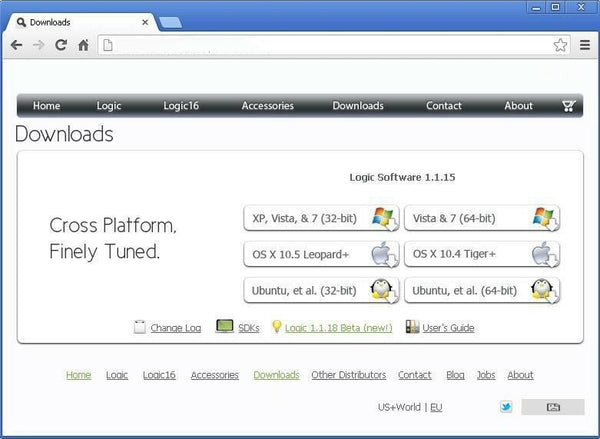Open the SDKs link
This screenshot has height=439, width=600.
[249, 328]
